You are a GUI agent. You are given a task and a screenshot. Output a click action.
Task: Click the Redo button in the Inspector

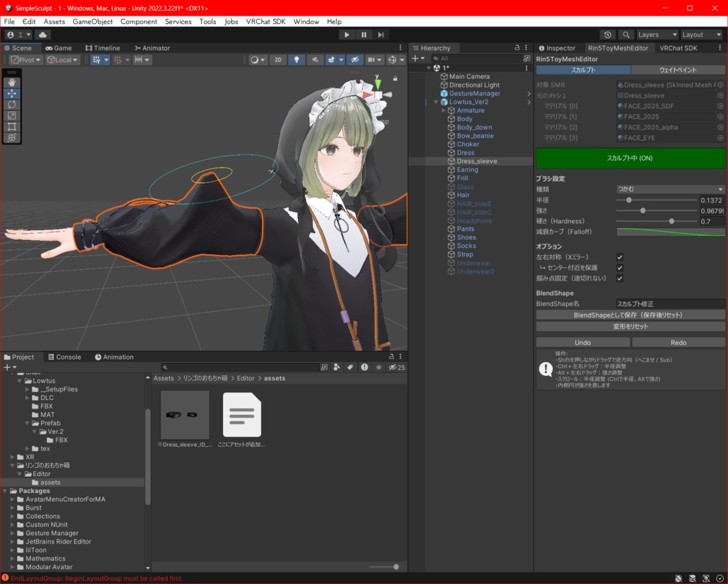[x=678, y=342]
